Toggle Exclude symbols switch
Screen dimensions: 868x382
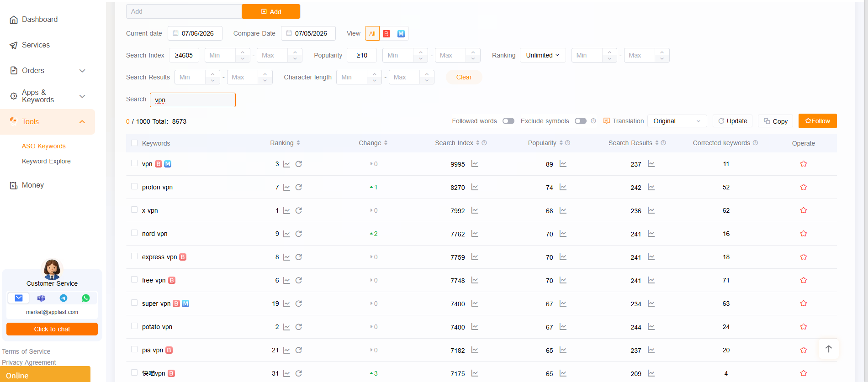point(581,121)
